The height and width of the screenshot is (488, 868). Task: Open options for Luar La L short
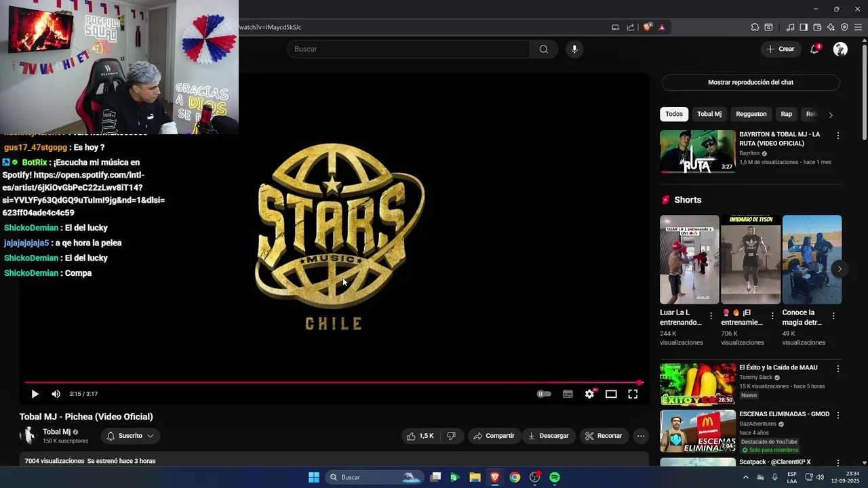pyautogui.click(x=711, y=316)
